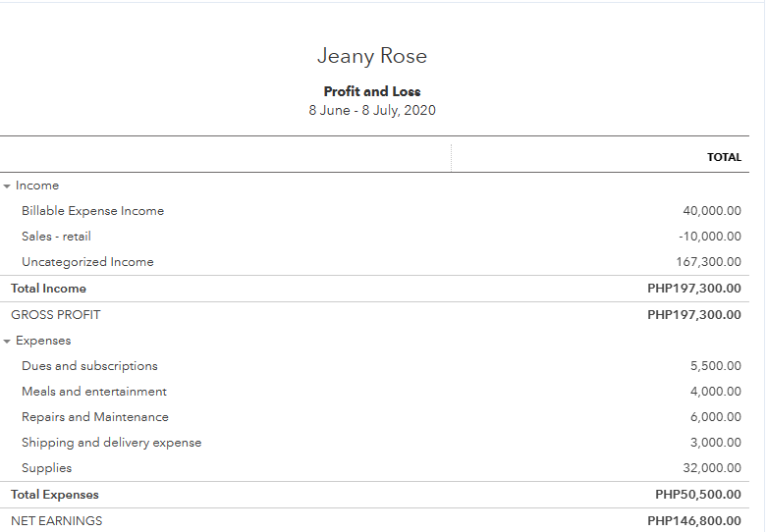Click the NET EARNINGS amount PHP146,800.00
The height and width of the screenshot is (532, 767).
tap(694, 521)
